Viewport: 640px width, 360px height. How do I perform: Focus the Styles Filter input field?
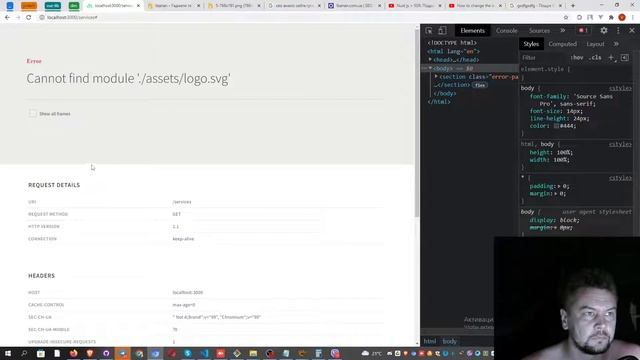(544, 58)
